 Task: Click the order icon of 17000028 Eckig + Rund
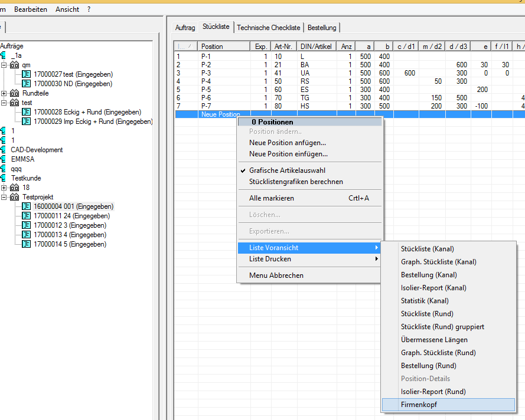(26, 112)
